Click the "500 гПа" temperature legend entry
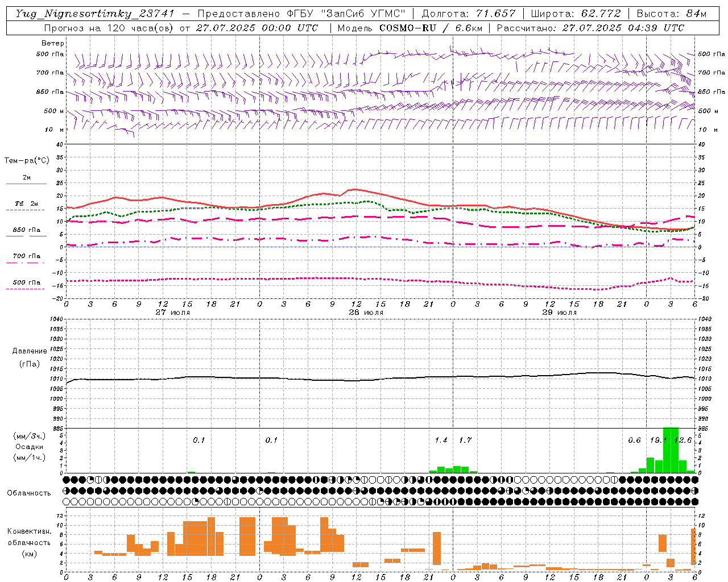 [x=27, y=282]
